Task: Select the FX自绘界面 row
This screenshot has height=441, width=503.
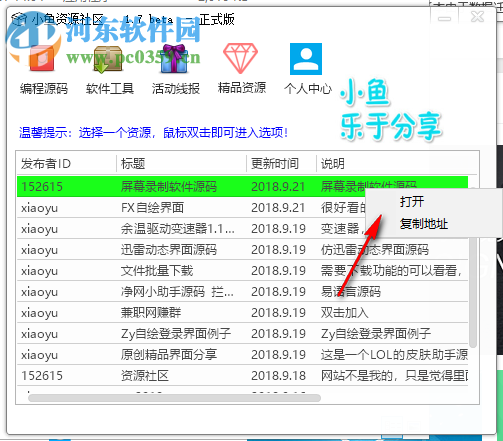Action: 242,208
